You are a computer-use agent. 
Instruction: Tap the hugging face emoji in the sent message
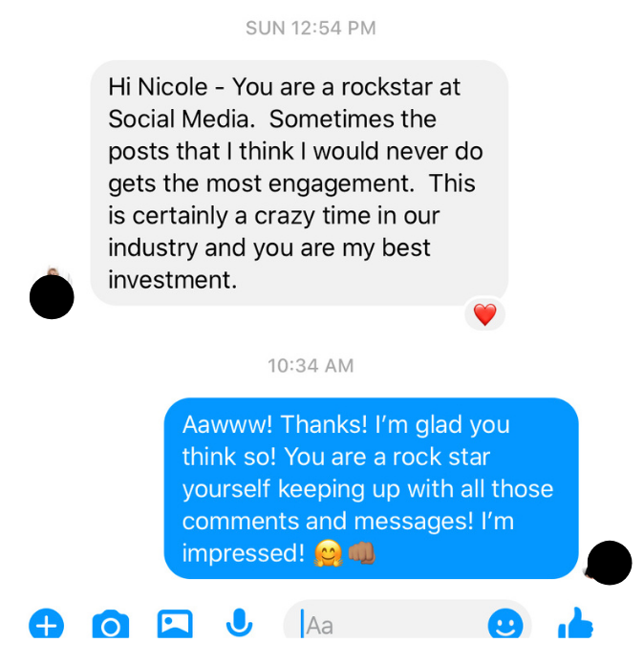pyautogui.click(x=328, y=553)
